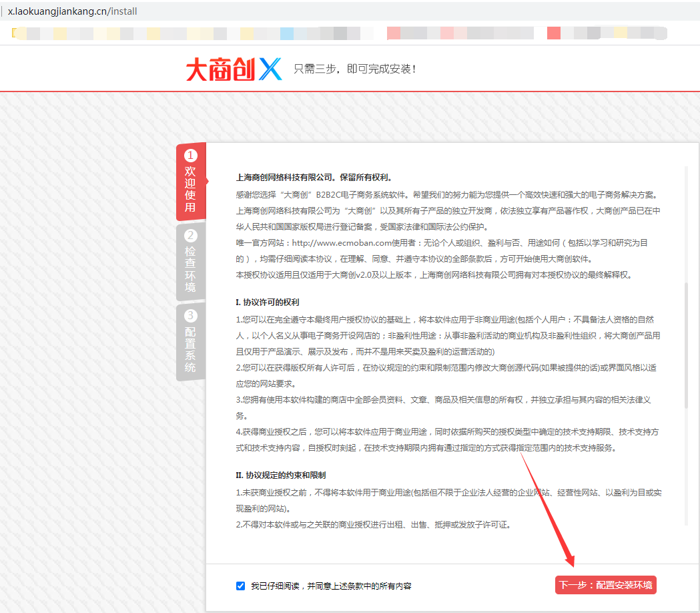
Task: Click paragraph starting 感谢您选择“大商创”
Action: point(447,195)
